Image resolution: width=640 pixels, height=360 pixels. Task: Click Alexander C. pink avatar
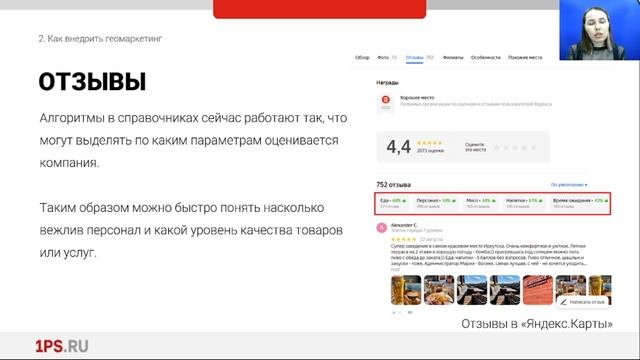point(382,228)
